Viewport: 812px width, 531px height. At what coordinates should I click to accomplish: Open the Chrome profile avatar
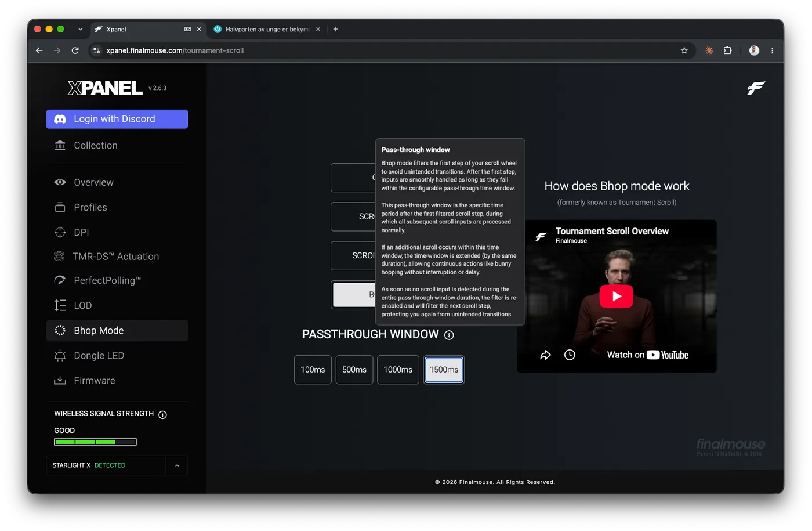click(754, 50)
